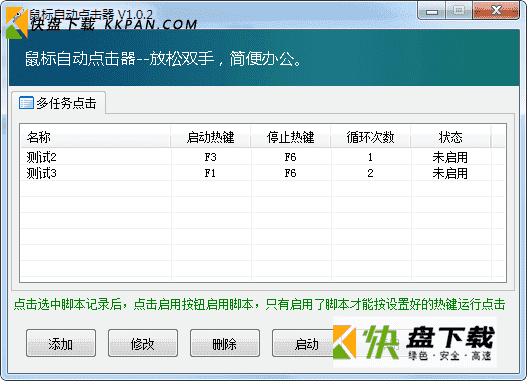Screen dimensions: 527x381
Task: Open the 多任务点击 tab
Action: (x=58, y=103)
